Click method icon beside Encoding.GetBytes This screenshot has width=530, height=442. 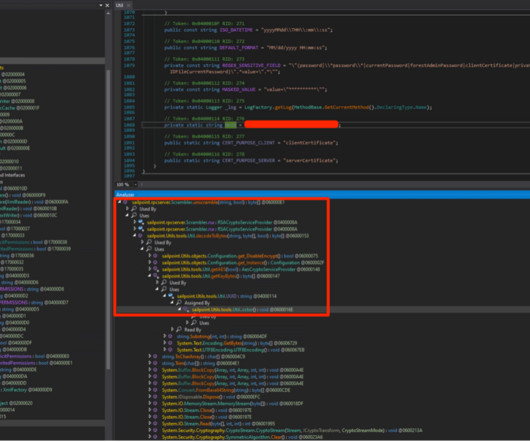click(x=170, y=343)
